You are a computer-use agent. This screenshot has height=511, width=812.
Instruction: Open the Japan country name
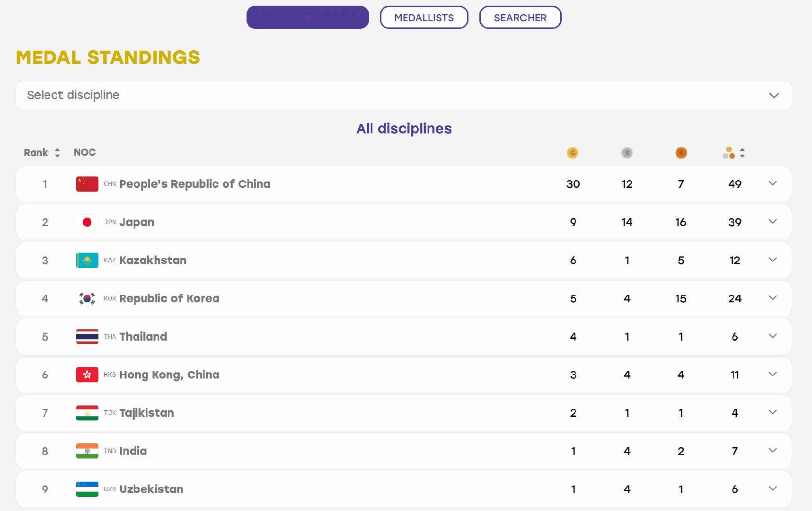tap(137, 222)
